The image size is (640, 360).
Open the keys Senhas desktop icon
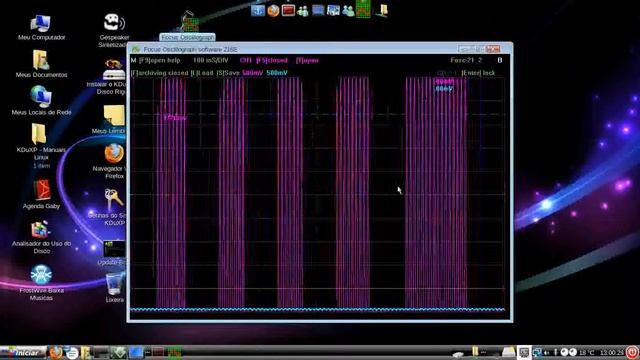tap(114, 199)
